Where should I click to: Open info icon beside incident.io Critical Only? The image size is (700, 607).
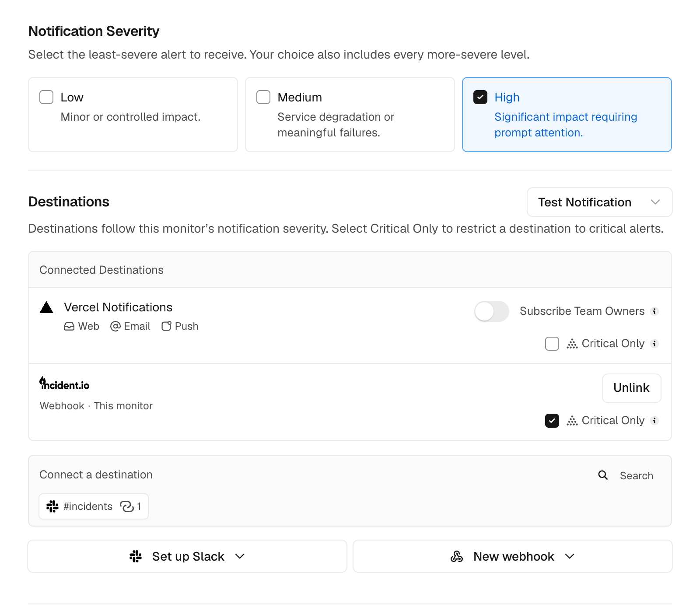pyautogui.click(x=654, y=421)
